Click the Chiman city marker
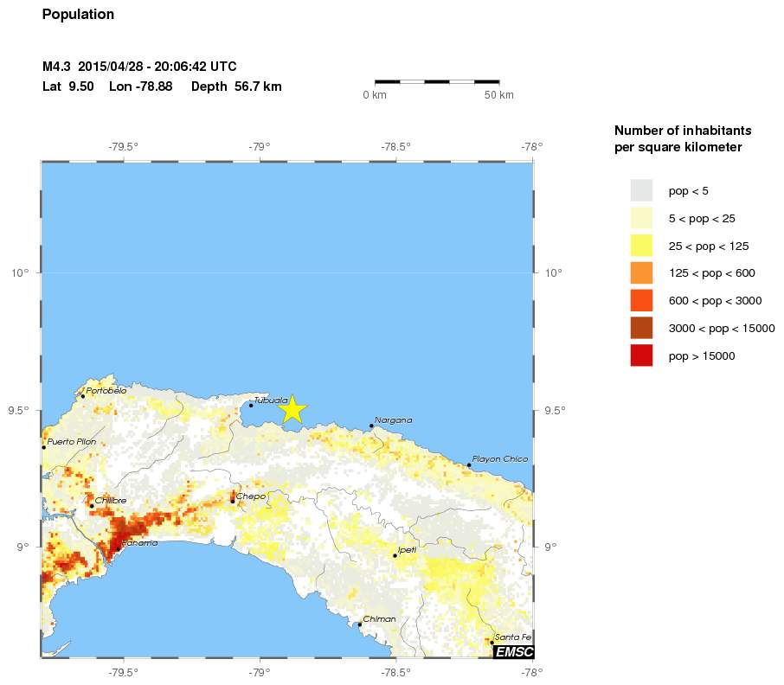This screenshot has width=784, height=685. tap(360, 624)
